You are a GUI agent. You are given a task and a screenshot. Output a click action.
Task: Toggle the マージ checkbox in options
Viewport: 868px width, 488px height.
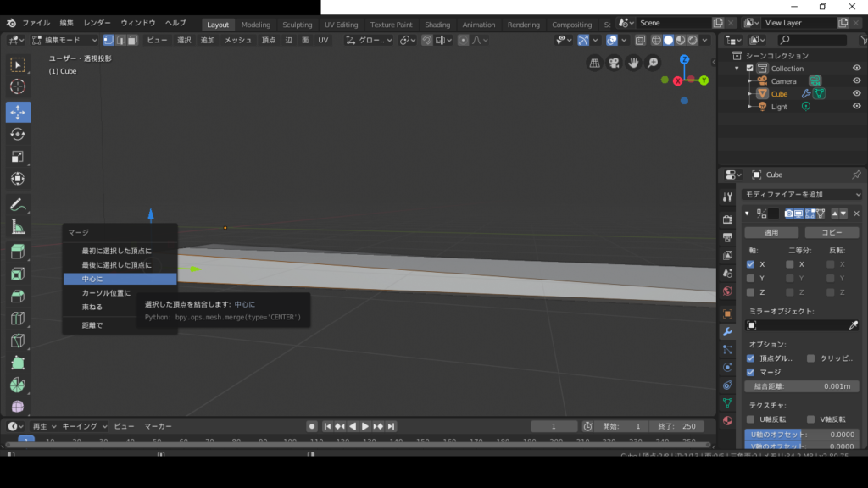click(x=750, y=372)
